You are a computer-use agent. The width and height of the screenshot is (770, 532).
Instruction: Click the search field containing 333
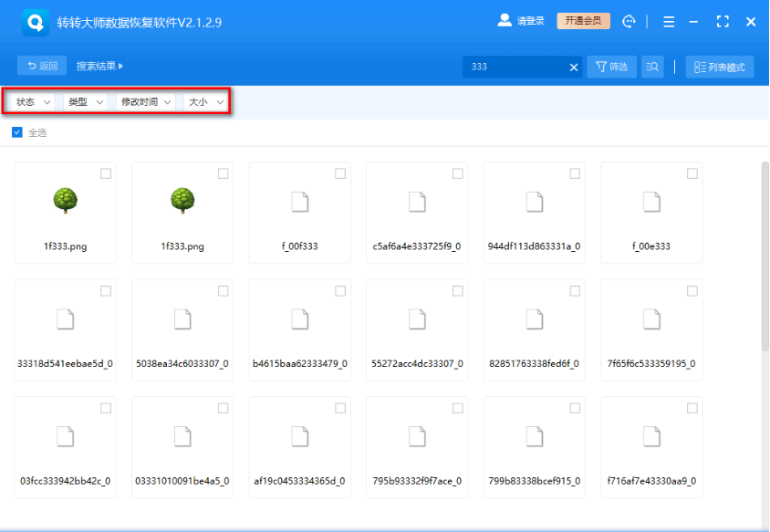(515, 67)
